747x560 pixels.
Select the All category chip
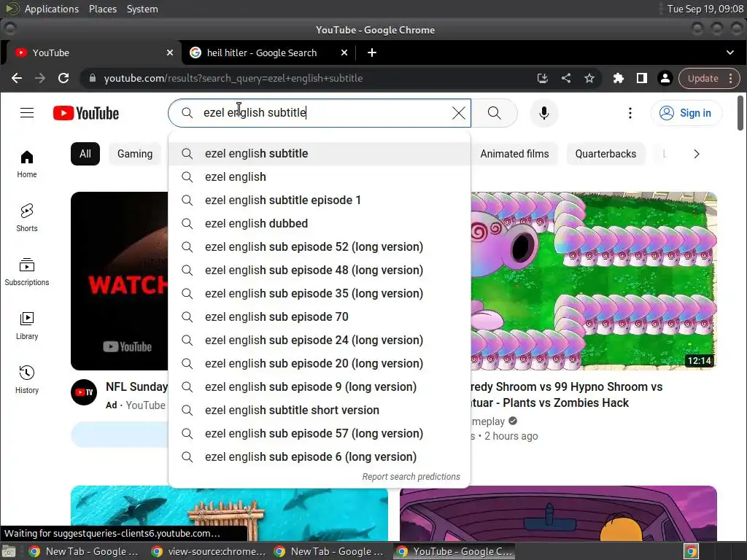[85, 154]
